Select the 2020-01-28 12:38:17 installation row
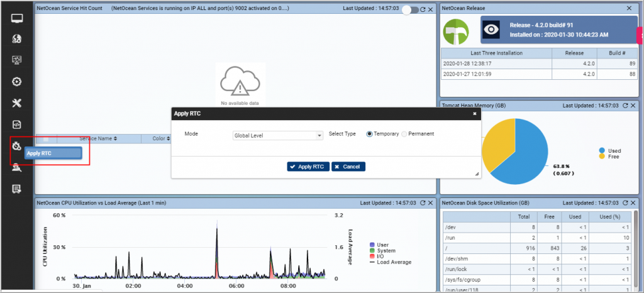The height and width of the screenshot is (293, 644). click(539, 64)
